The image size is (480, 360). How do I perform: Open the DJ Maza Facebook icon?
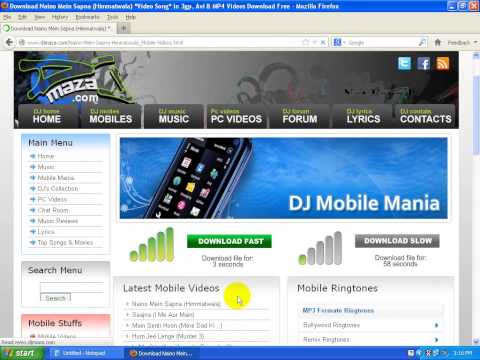pyautogui.click(x=423, y=63)
